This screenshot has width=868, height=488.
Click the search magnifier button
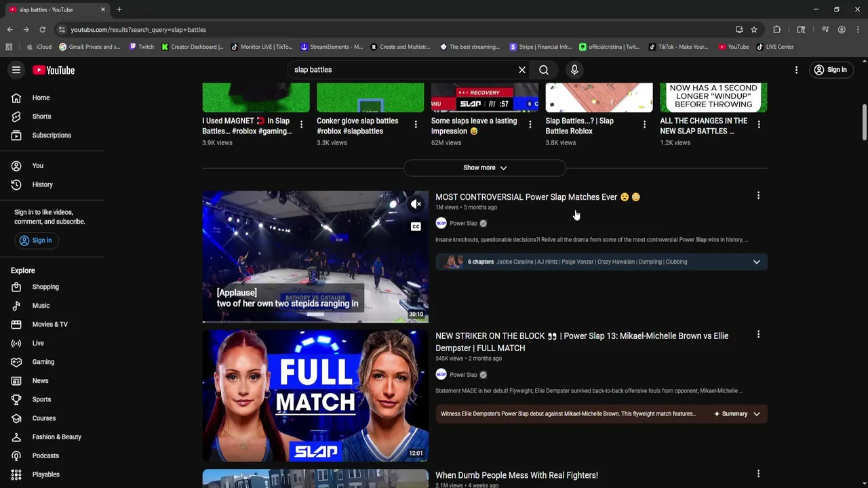tap(544, 70)
